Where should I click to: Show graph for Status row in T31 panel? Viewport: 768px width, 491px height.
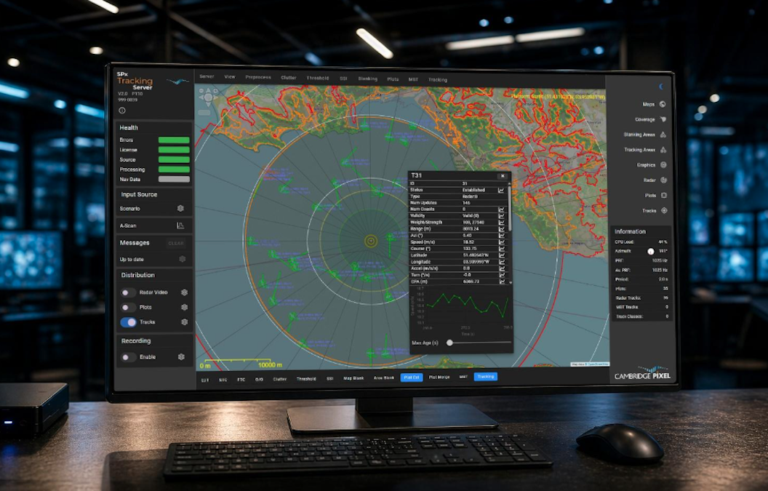[501, 190]
